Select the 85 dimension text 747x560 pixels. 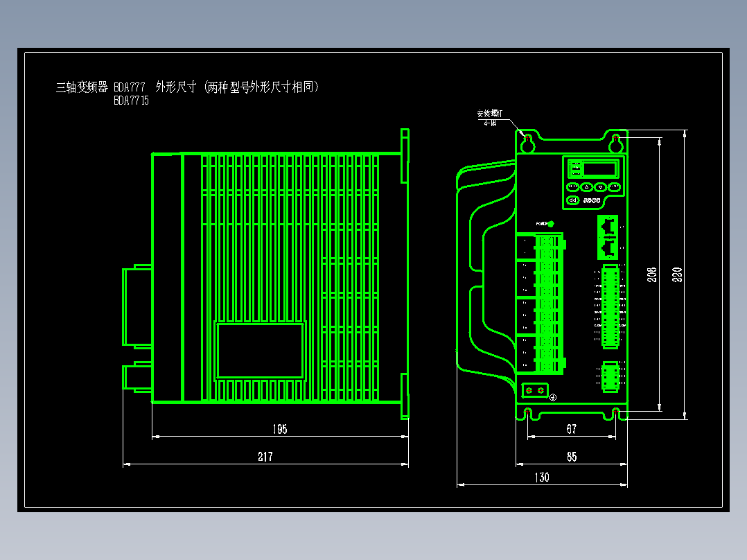[572, 457]
